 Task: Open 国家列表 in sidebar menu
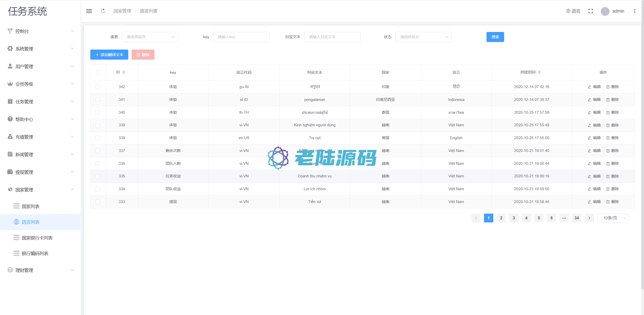(x=30, y=206)
